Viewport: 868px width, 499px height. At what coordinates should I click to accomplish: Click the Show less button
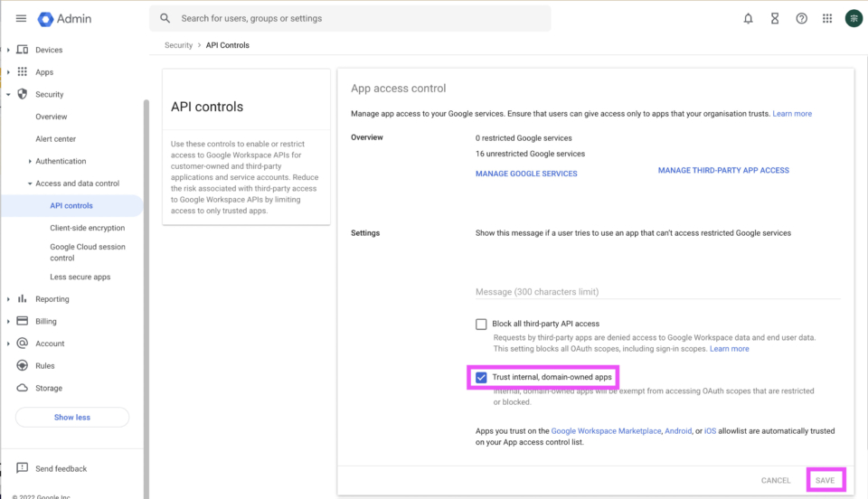pyautogui.click(x=72, y=417)
